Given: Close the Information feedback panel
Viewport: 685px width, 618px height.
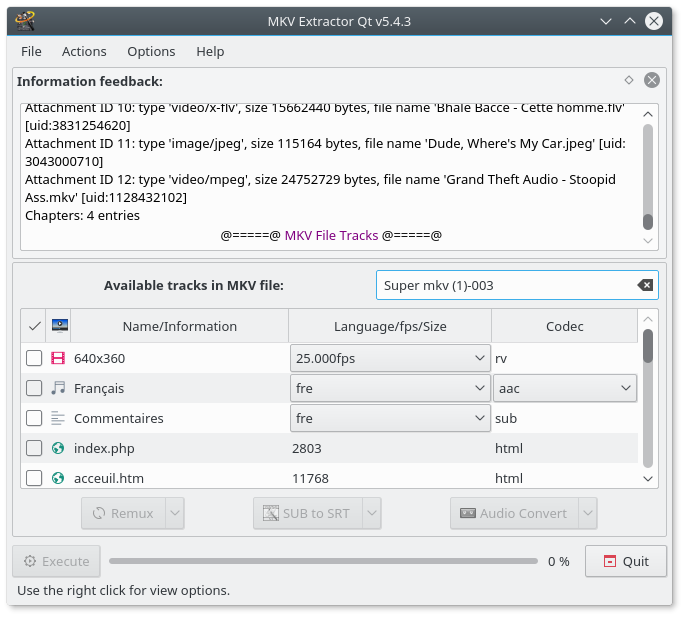Looking at the screenshot, I should point(651,80).
